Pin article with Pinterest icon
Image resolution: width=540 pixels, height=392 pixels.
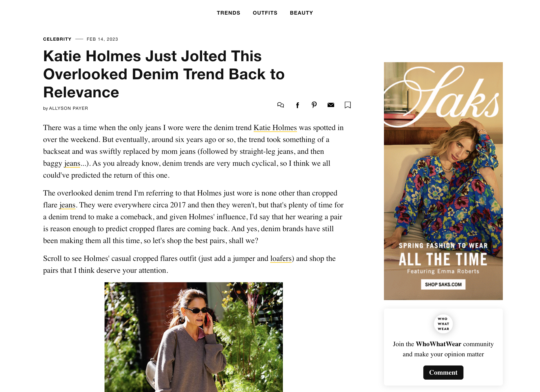coord(314,105)
